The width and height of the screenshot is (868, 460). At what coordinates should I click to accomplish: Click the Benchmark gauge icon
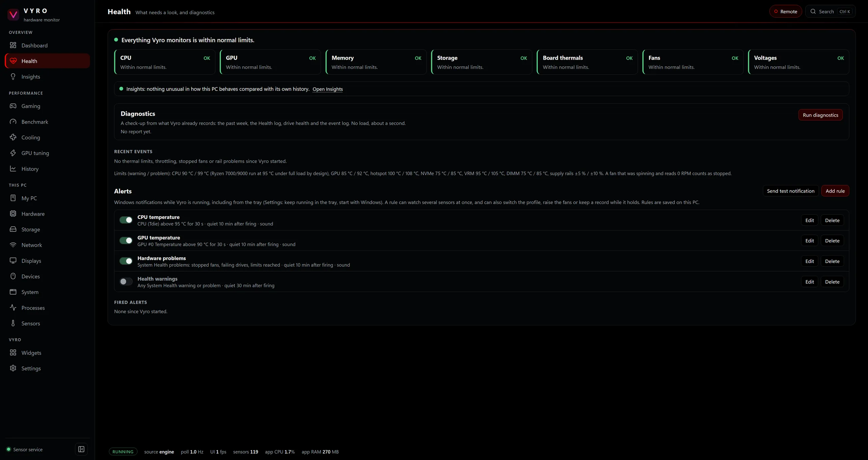click(13, 122)
